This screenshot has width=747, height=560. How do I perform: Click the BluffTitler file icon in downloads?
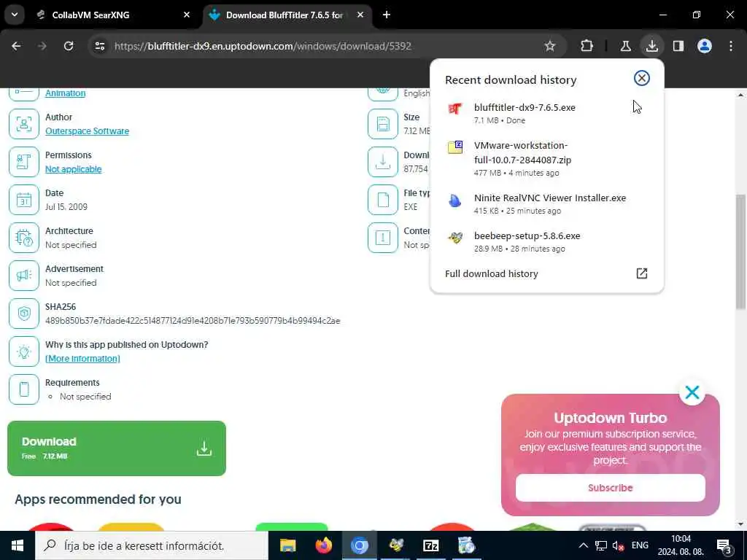455,109
